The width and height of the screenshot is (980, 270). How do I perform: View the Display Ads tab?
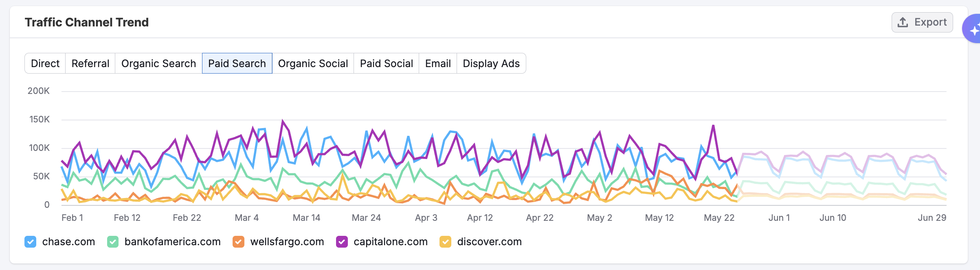(x=491, y=63)
